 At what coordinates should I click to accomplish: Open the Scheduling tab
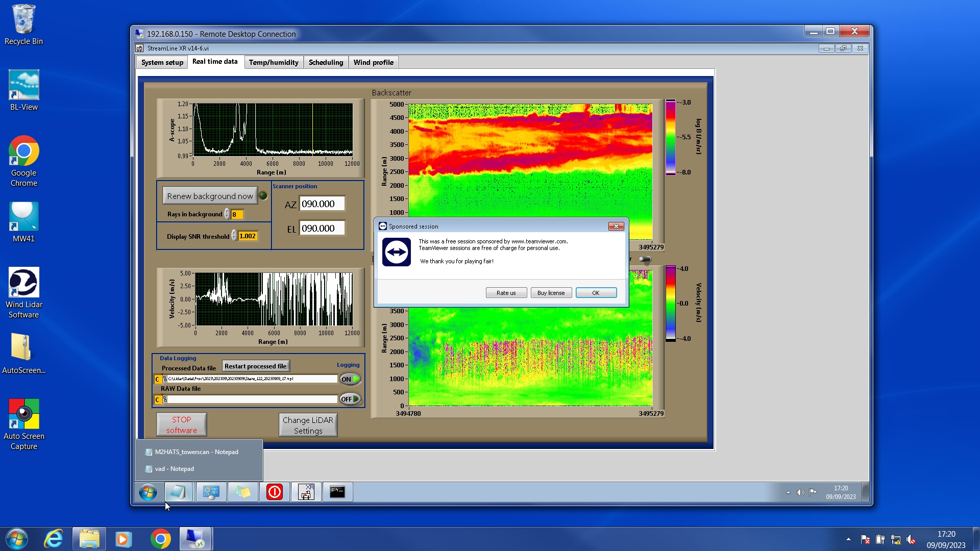[x=326, y=62]
